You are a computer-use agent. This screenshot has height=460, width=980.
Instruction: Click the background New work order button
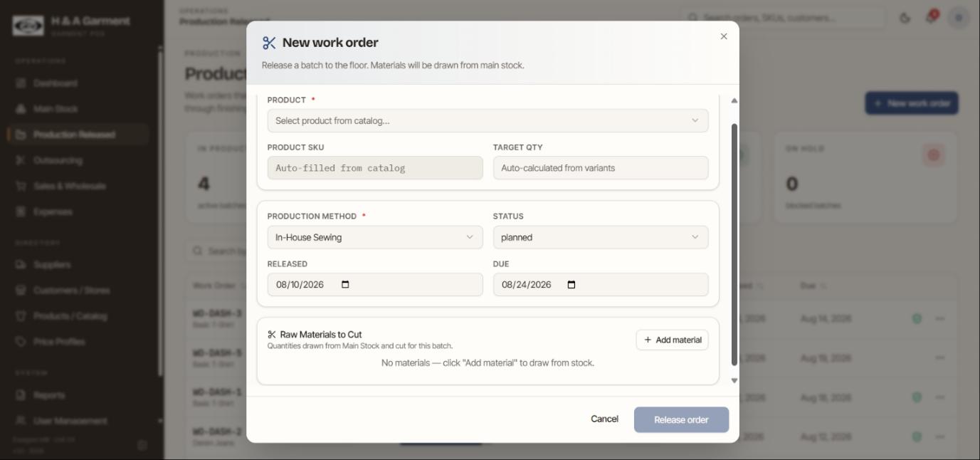[x=912, y=103]
